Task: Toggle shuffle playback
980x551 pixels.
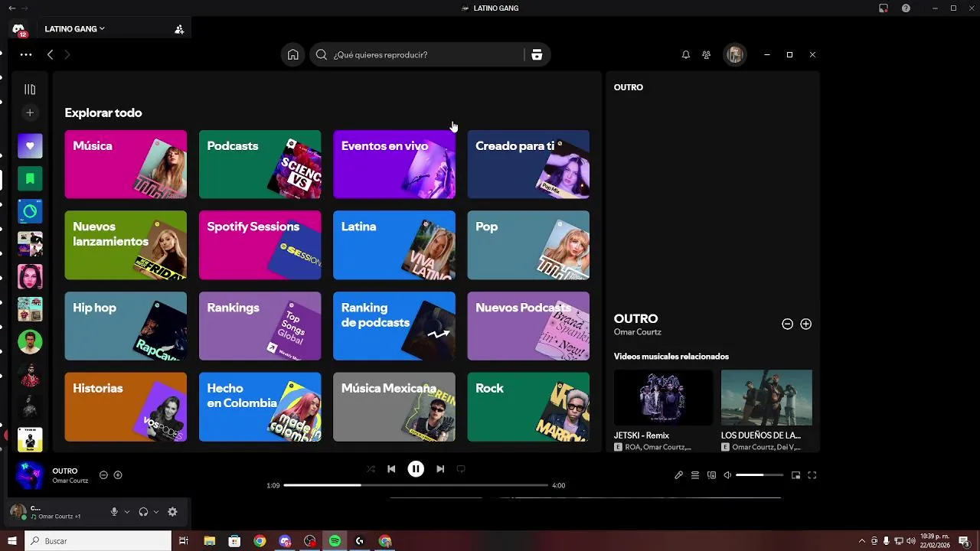Action: 371,469
